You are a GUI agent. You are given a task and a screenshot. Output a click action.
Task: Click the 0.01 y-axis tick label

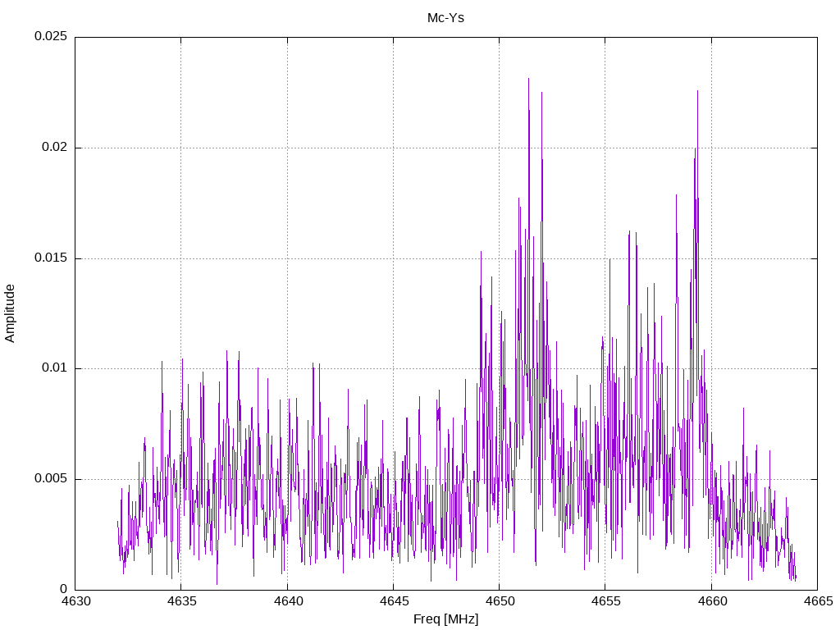(x=55, y=367)
